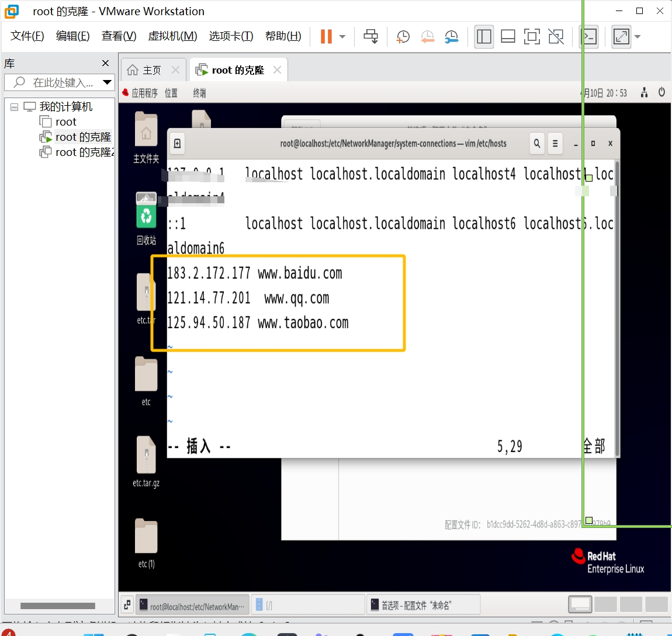This screenshot has height=636, width=672.
Task: Open the guest power menu icon
Action: click(661, 92)
